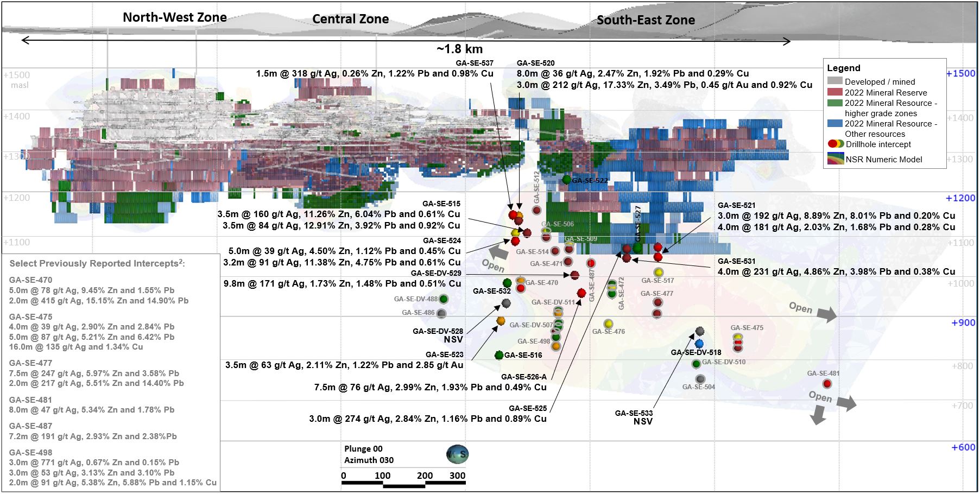
Task: Click the gray GA-SE-504 intercept marker
Action: [x=700, y=379]
